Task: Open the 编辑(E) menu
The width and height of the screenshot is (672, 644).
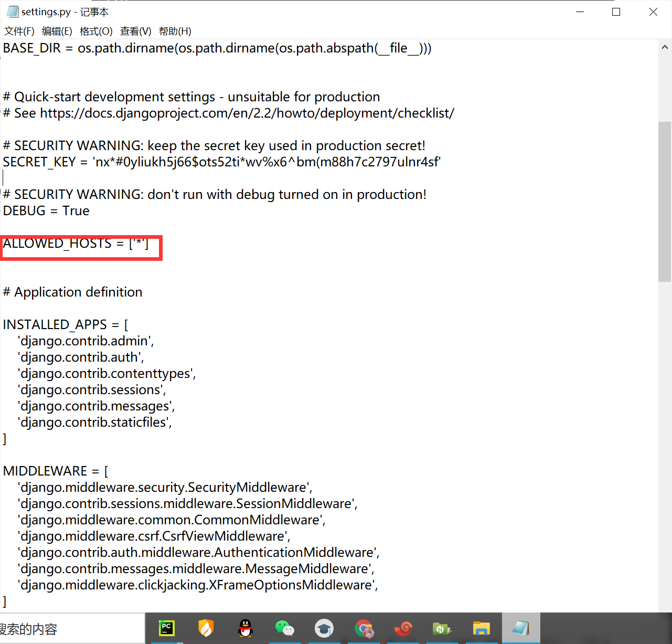Action: (57, 31)
